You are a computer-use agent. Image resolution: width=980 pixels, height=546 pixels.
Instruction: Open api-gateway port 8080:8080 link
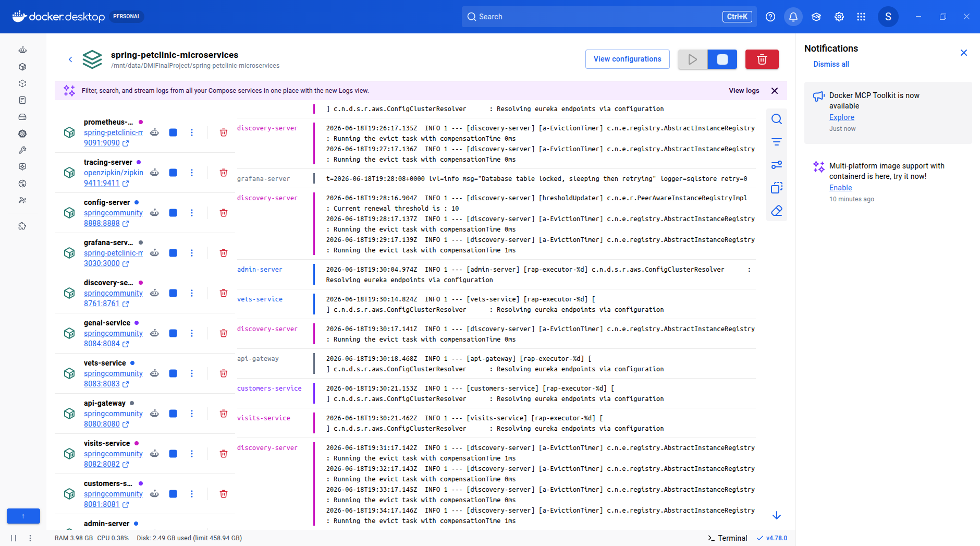[106, 424]
